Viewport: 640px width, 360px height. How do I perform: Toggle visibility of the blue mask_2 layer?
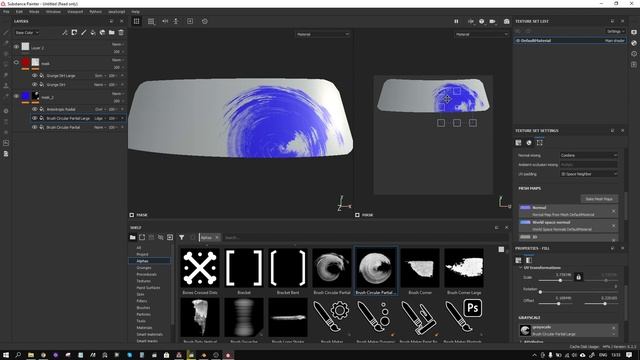pyautogui.click(x=16, y=96)
